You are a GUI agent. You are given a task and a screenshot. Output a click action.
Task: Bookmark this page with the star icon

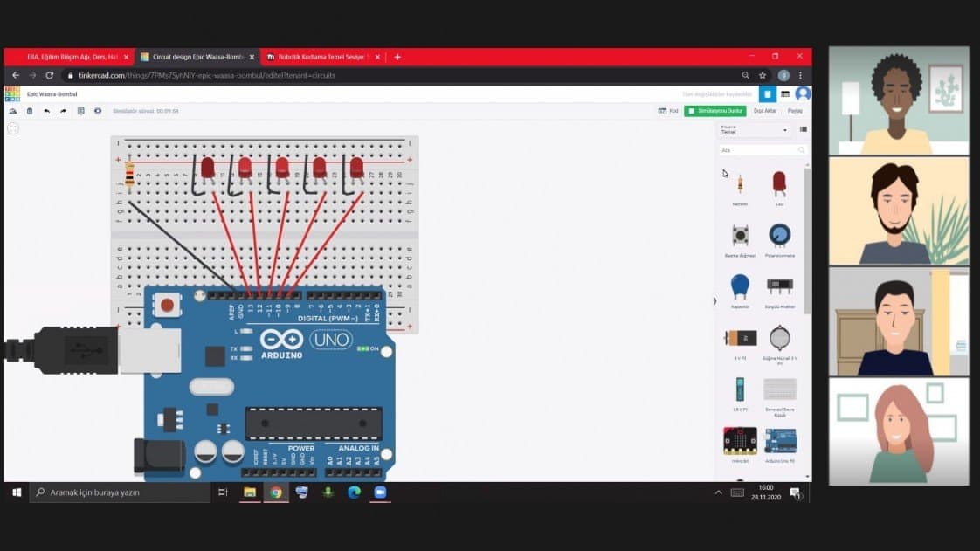click(x=763, y=76)
